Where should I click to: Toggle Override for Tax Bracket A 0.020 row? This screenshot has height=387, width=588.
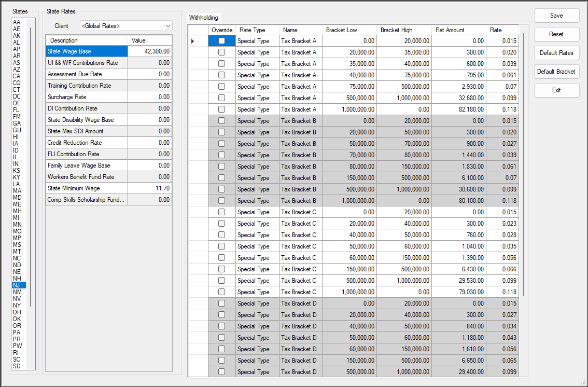pyautogui.click(x=221, y=52)
